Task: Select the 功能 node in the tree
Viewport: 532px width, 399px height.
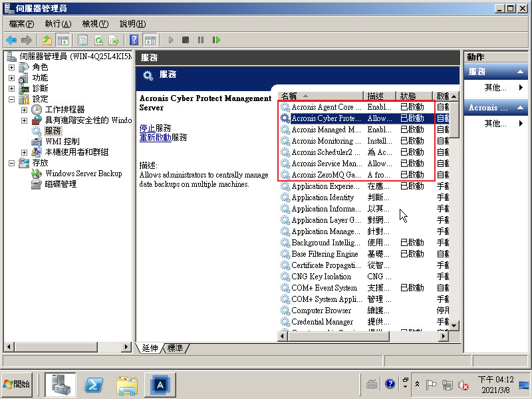Action: (40, 78)
